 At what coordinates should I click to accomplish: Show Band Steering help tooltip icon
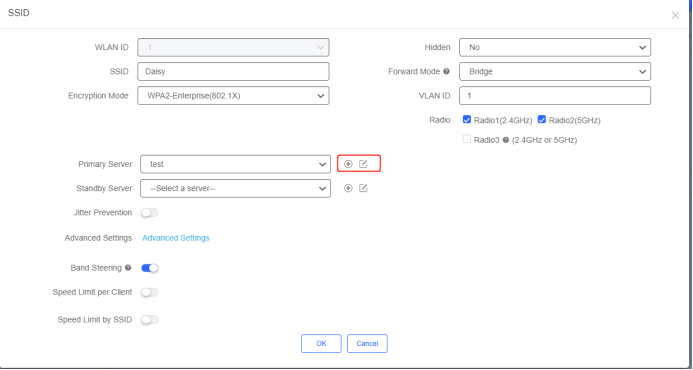128,267
